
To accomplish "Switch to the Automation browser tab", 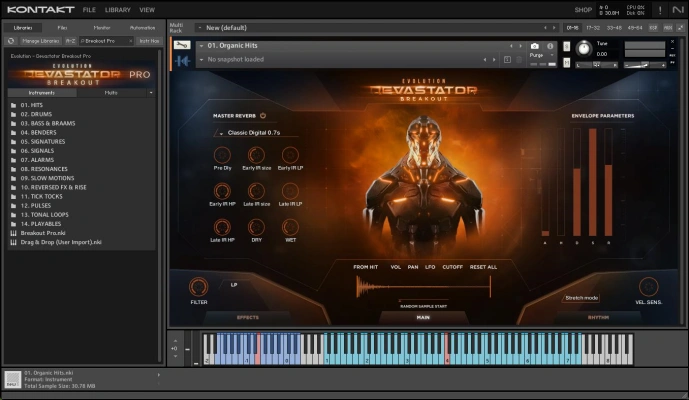I will 142,28.
